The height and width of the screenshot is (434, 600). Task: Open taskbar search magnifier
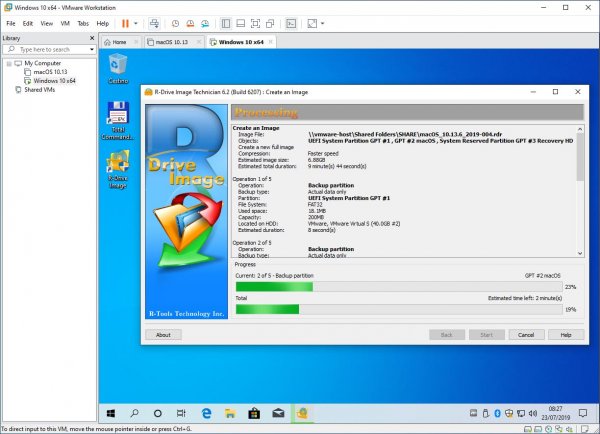134,413
